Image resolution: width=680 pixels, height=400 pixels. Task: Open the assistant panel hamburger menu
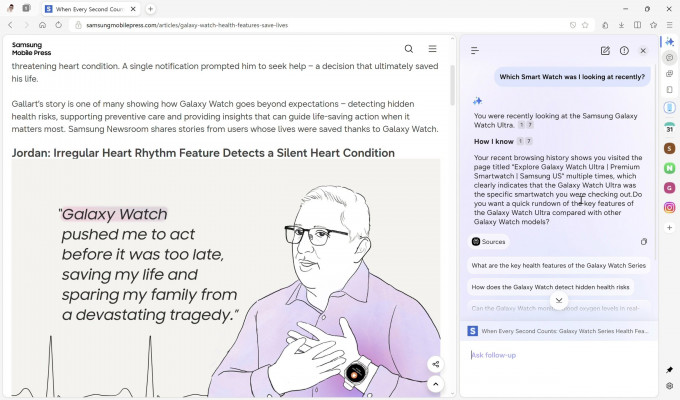coord(475,50)
